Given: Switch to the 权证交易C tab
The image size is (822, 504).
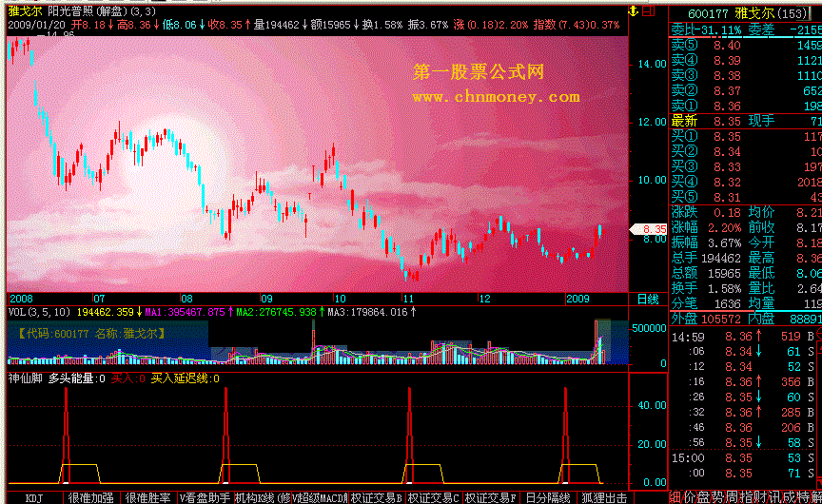Looking at the screenshot, I should point(433,498).
